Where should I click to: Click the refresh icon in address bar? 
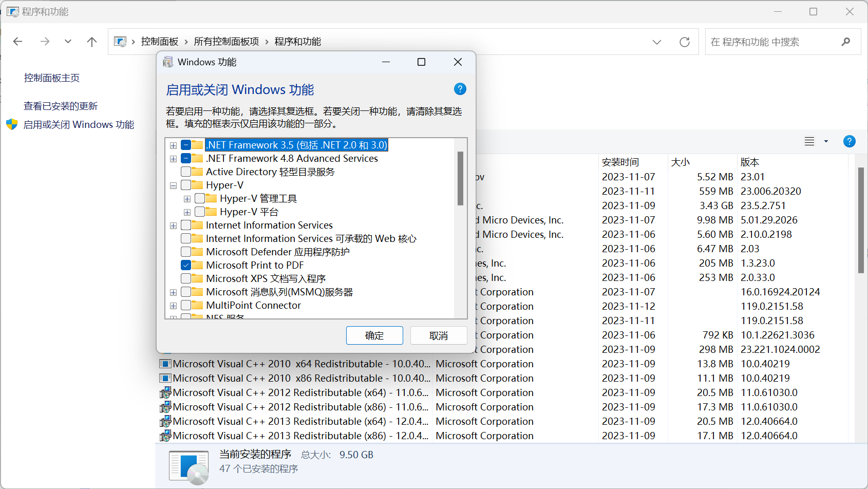685,42
